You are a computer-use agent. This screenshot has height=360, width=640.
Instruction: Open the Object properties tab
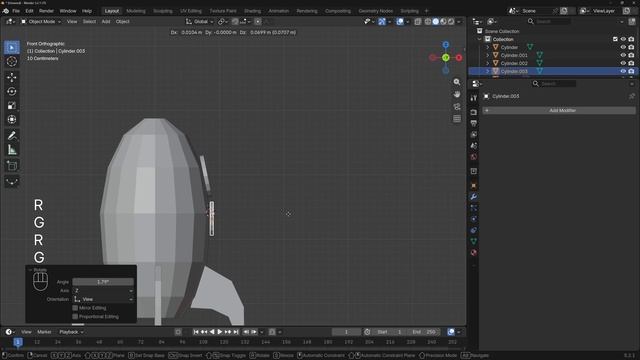(473, 186)
